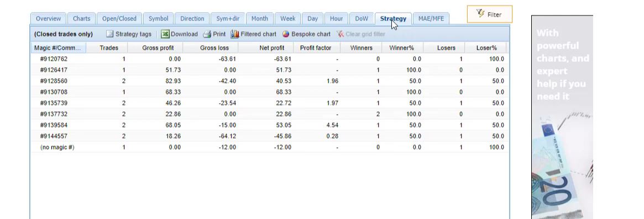Select row #9144557

[x=270, y=136]
